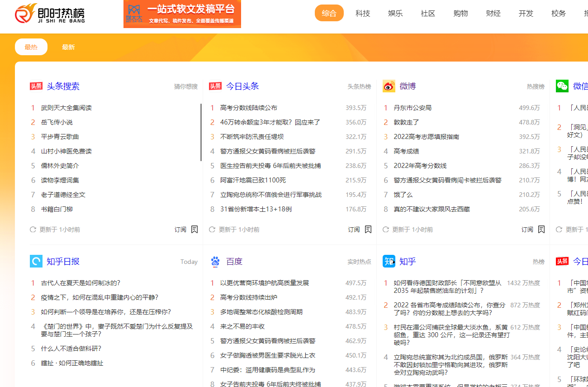
Task: Click 订阅 under the 头条搜索 panel
Action: (180, 229)
